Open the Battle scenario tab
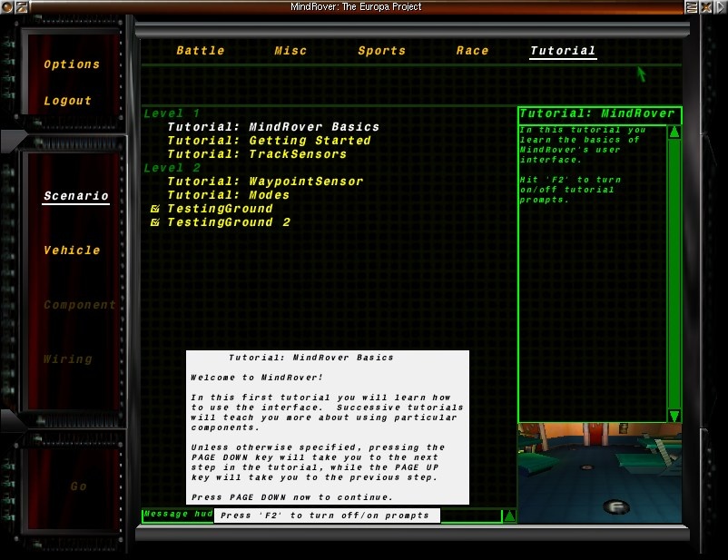The height and width of the screenshot is (560, 728). (x=200, y=51)
